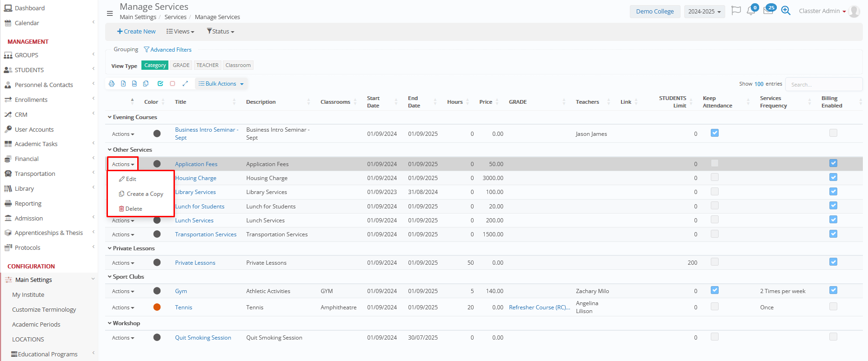Viewport: 868px width, 361px height.
Task: Click the expand fullscreen arrows icon
Action: 185,84
